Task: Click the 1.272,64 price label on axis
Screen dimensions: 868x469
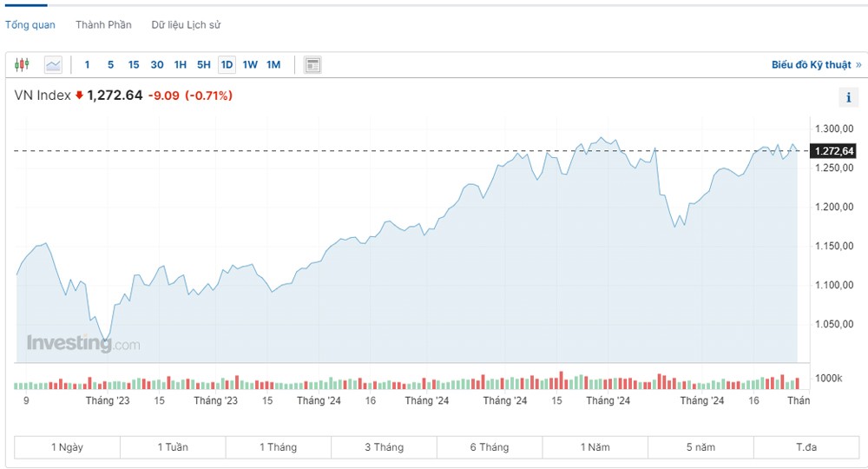Action: click(833, 151)
